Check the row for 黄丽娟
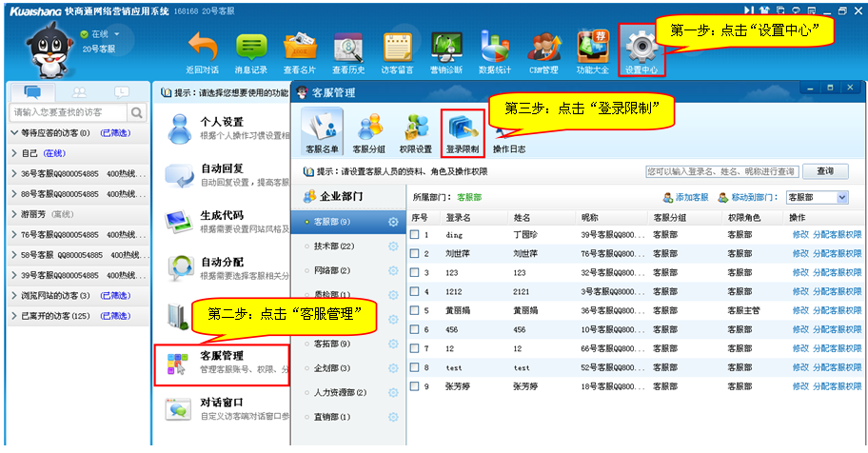Viewport: 868px width, 453px height. pos(415,310)
